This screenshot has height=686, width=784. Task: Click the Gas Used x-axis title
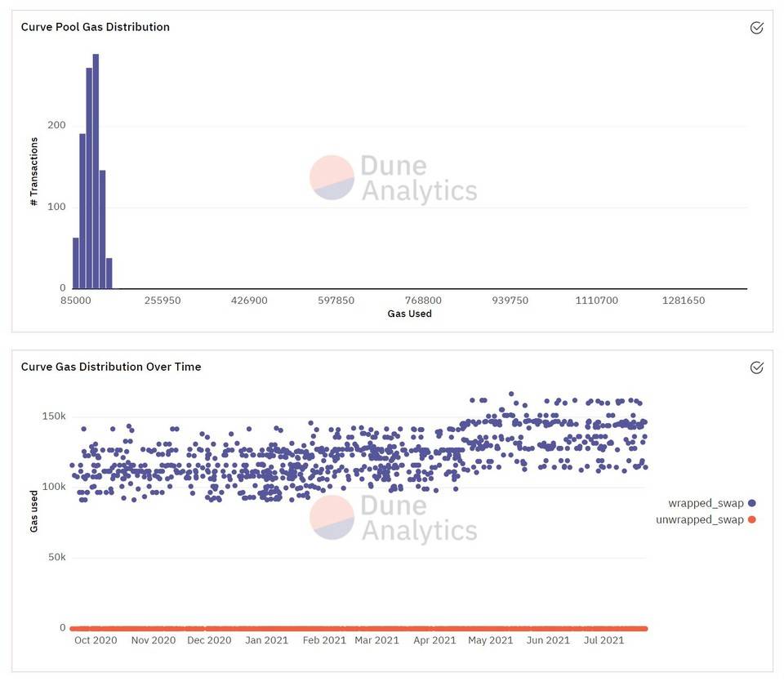tap(409, 314)
